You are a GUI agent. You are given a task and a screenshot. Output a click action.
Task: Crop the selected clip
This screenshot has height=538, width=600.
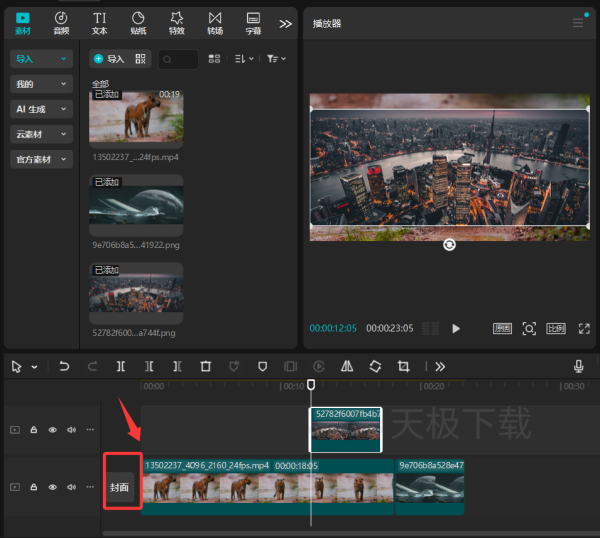[x=403, y=367]
